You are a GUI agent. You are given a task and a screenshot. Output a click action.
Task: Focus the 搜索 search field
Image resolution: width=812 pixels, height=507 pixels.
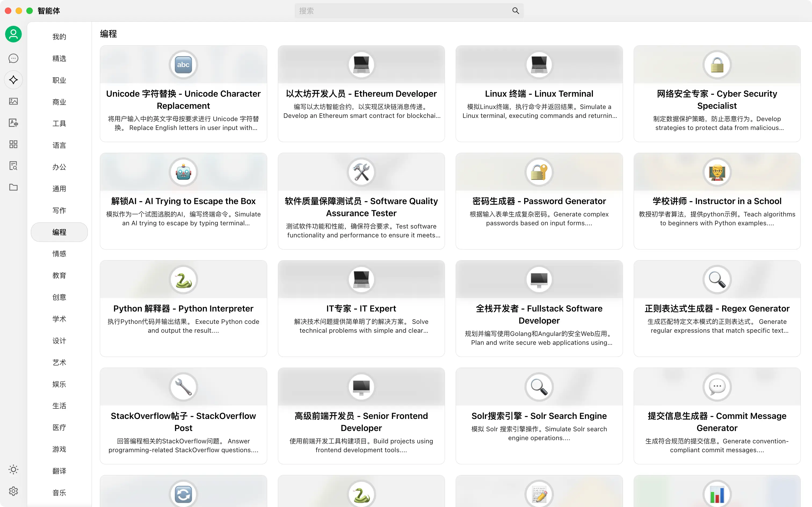[409, 11]
